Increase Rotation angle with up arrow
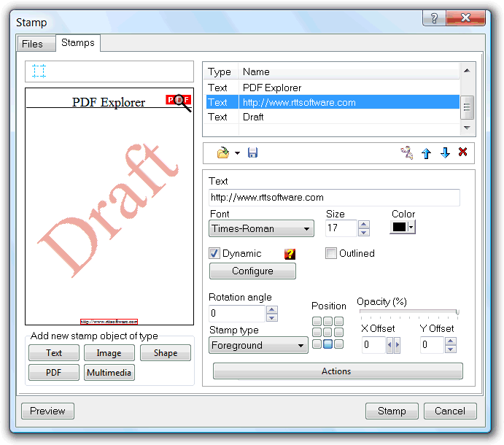 (272, 309)
